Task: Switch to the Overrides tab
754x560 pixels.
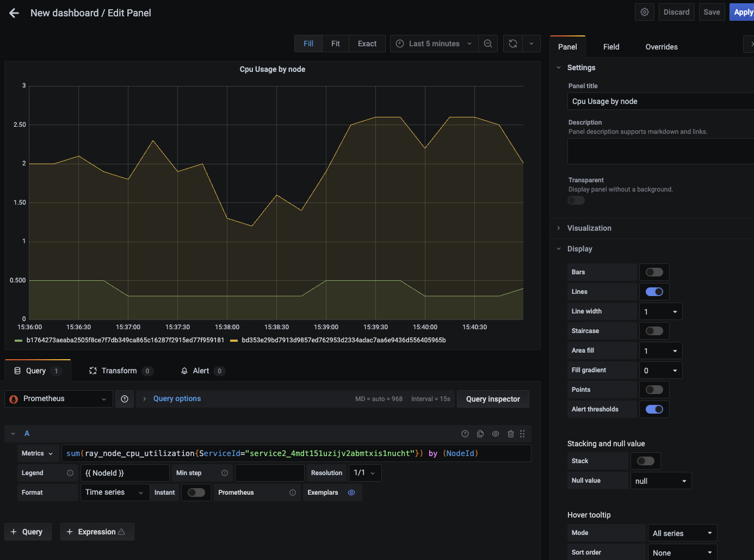Action: point(662,47)
